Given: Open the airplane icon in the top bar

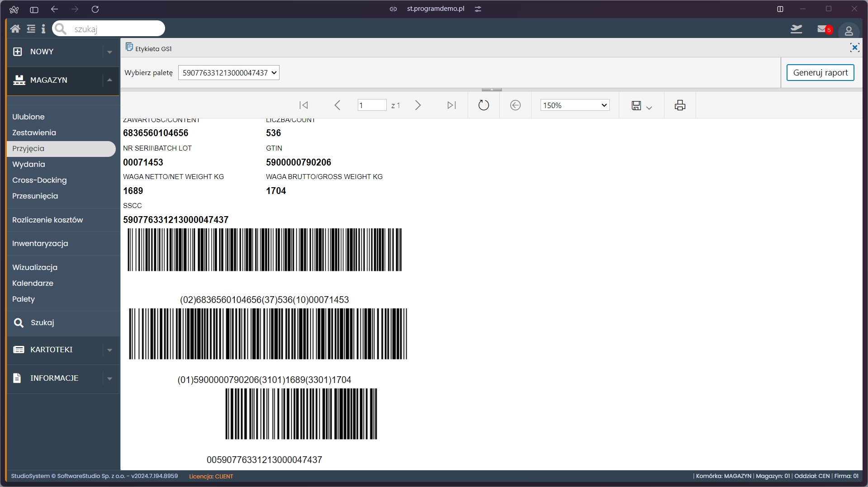Looking at the screenshot, I should click(796, 29).
